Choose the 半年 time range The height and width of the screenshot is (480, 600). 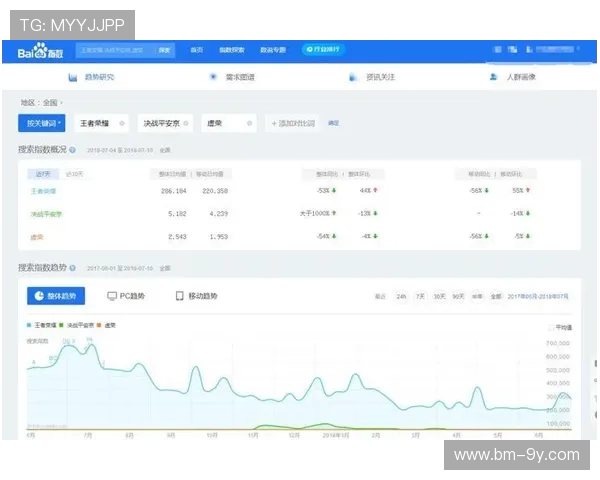pyautogui.click(x=477, y=297)
